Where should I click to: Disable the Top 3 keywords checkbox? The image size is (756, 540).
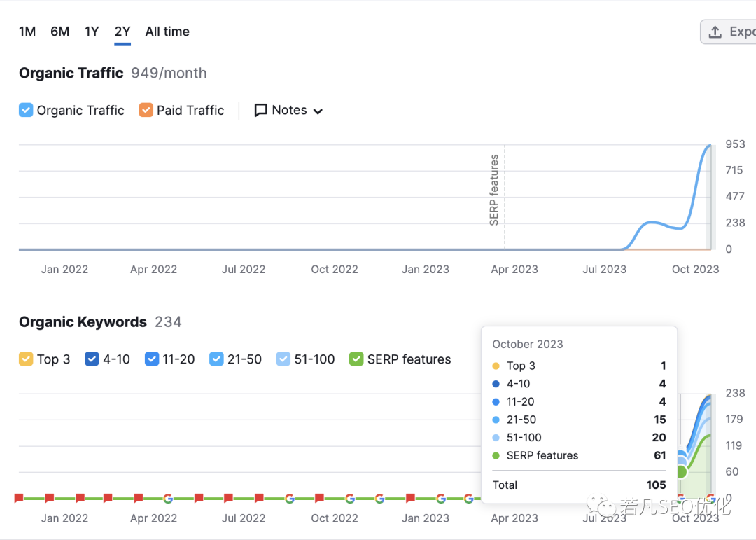click(x=26, y=359)
